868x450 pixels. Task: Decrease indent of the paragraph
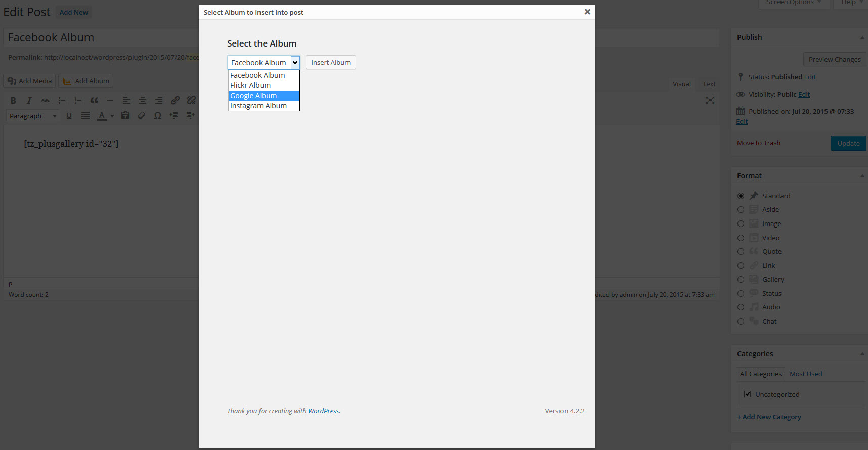pos(174,116)
